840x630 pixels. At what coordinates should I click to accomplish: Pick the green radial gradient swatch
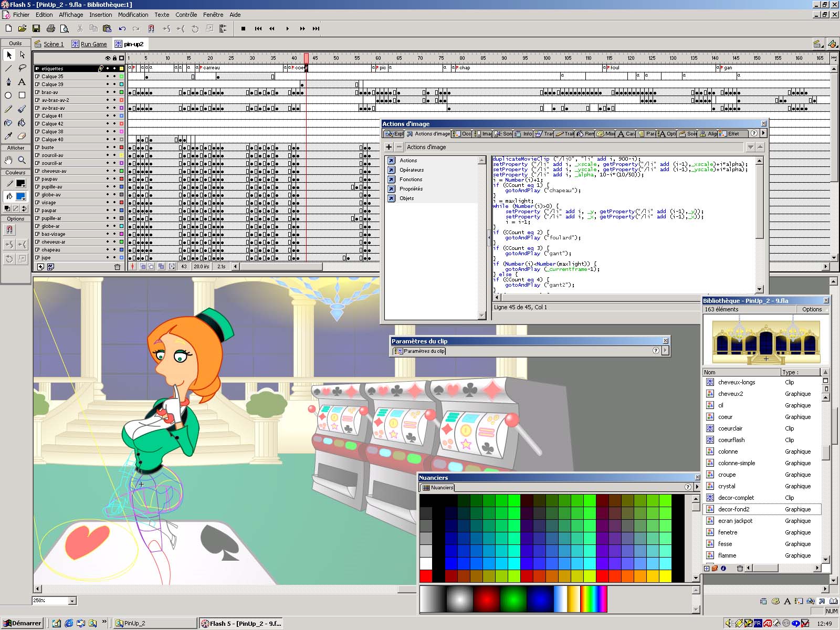click(x=513, y=599)
